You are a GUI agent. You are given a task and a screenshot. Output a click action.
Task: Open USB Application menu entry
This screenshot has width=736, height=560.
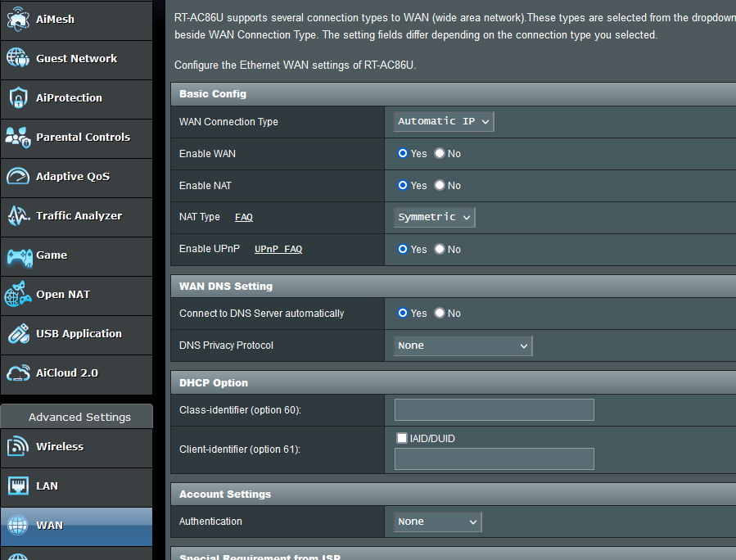[76, 335]
